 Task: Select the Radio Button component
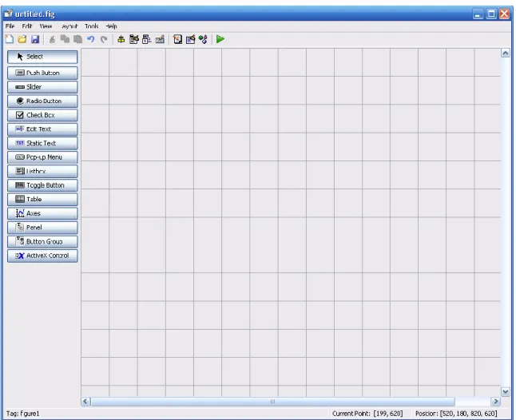tap(42, 101)
